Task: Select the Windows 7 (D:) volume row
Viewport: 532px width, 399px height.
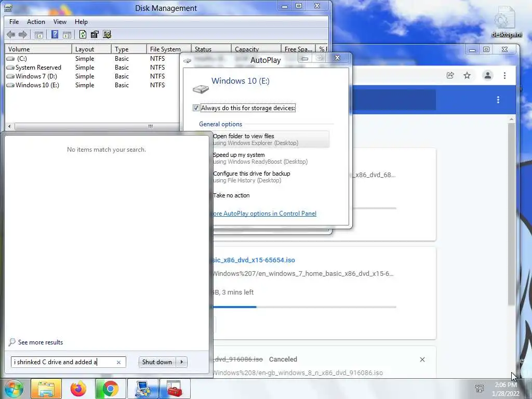Action: point(91,76)
